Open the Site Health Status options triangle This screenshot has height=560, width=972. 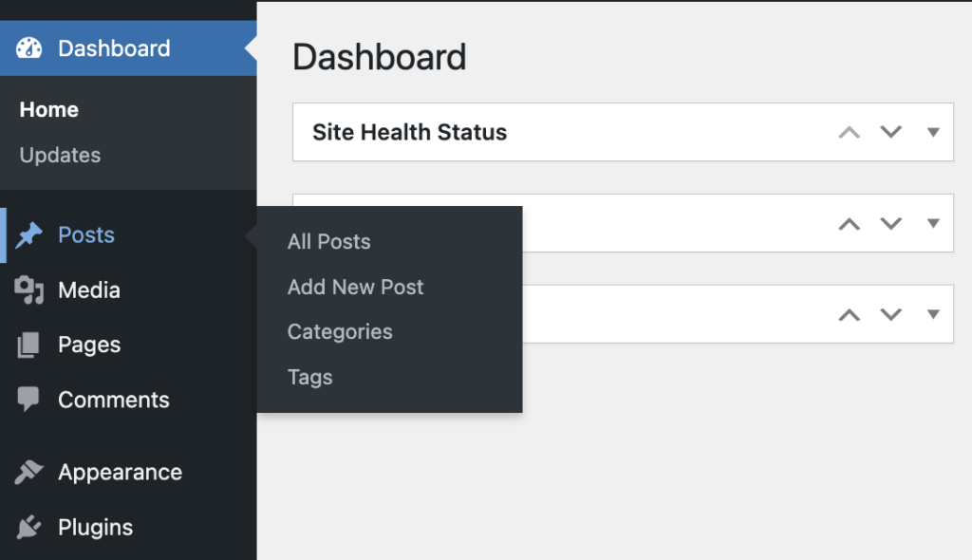[931, 132]
